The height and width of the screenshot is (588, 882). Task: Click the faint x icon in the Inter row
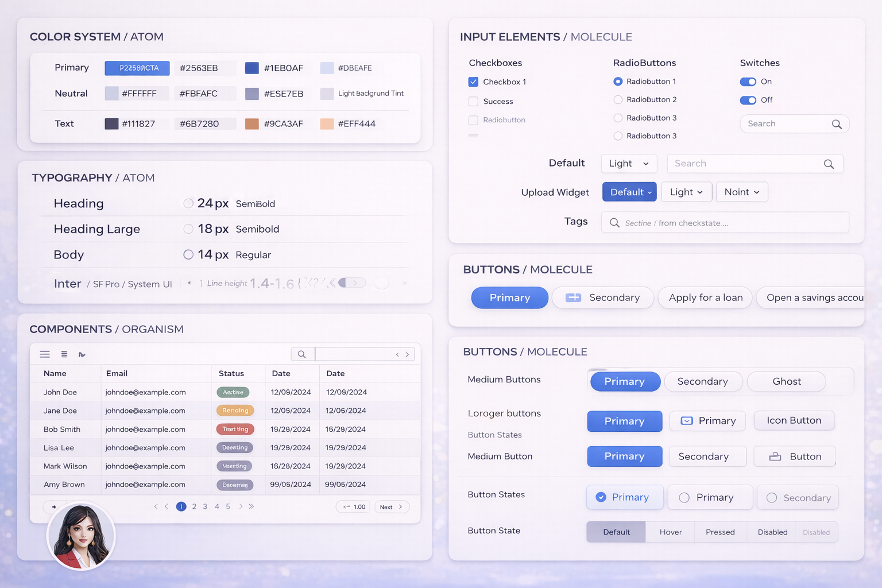tap(405, 283)
